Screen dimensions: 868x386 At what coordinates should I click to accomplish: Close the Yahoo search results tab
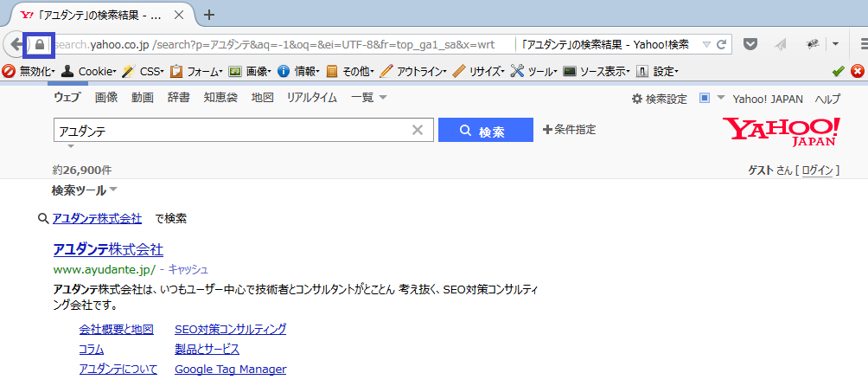179,15
